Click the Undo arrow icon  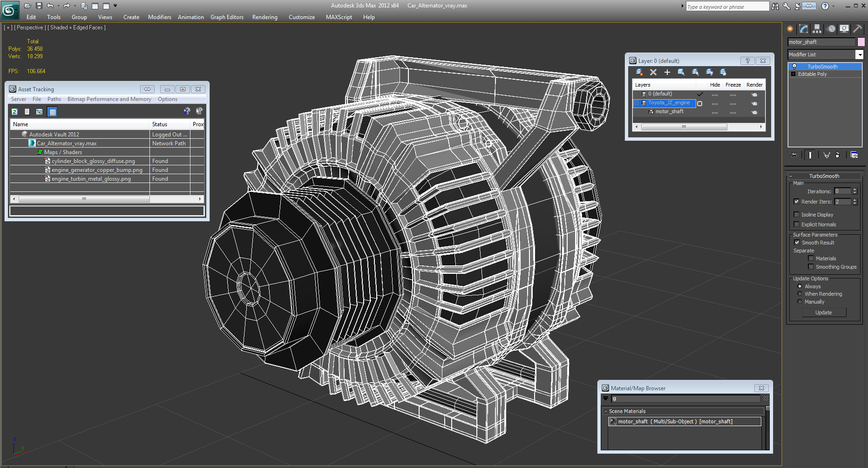[50, 6]
